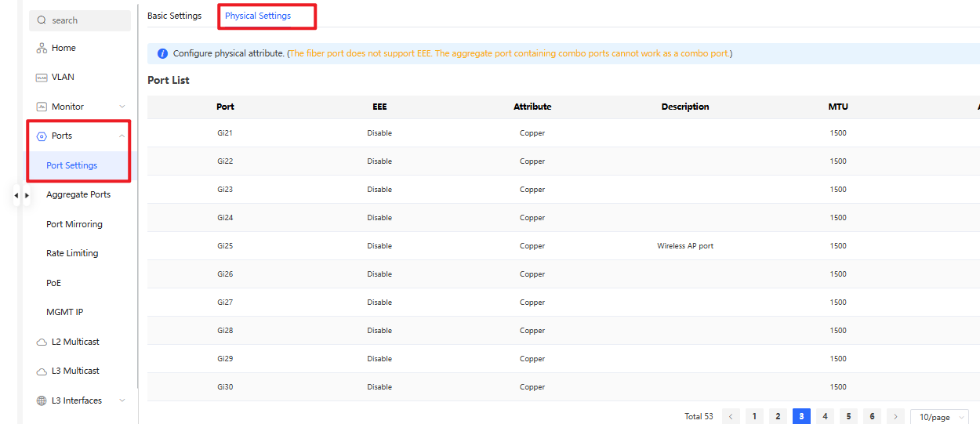
Task: Click the L2 Multicast cloud icon
Action: pos(42,342)
